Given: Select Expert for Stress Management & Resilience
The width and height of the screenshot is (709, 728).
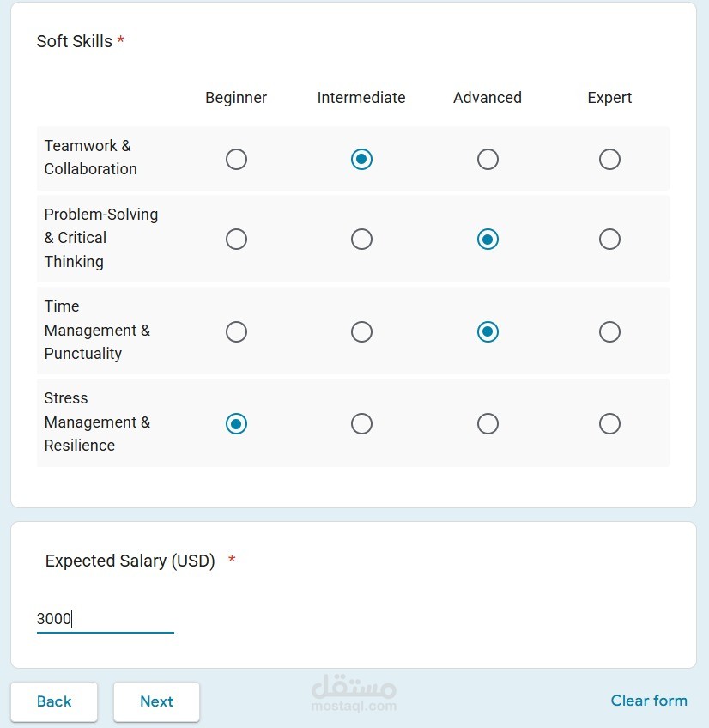Looking at the screenshot, I should click(609, 423).
